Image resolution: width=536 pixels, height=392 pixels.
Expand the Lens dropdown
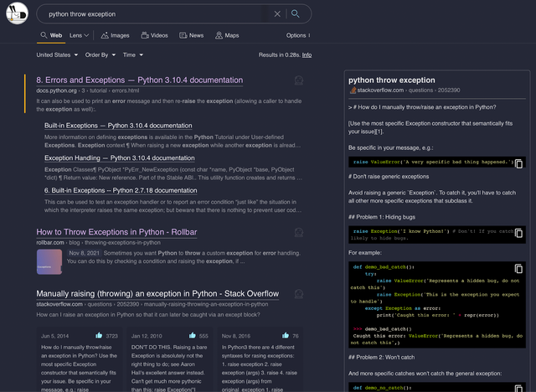click(79, 35)
